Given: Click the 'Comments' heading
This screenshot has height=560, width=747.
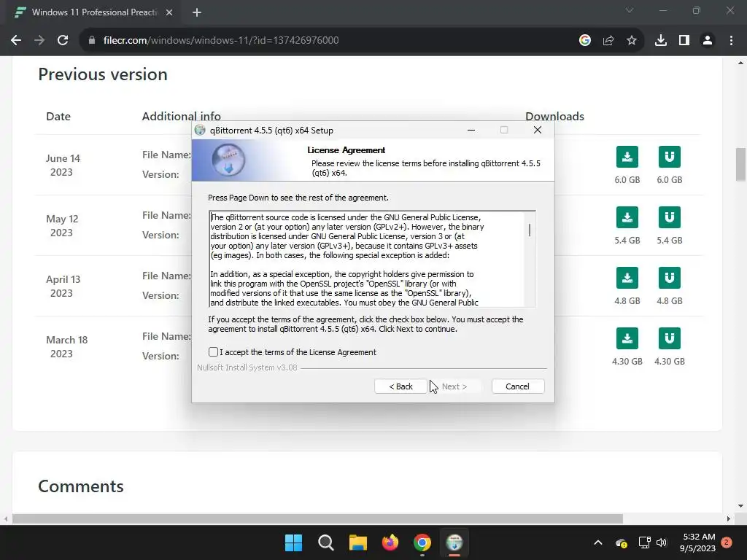Looking at the screenshot, I should coord(81,486).
